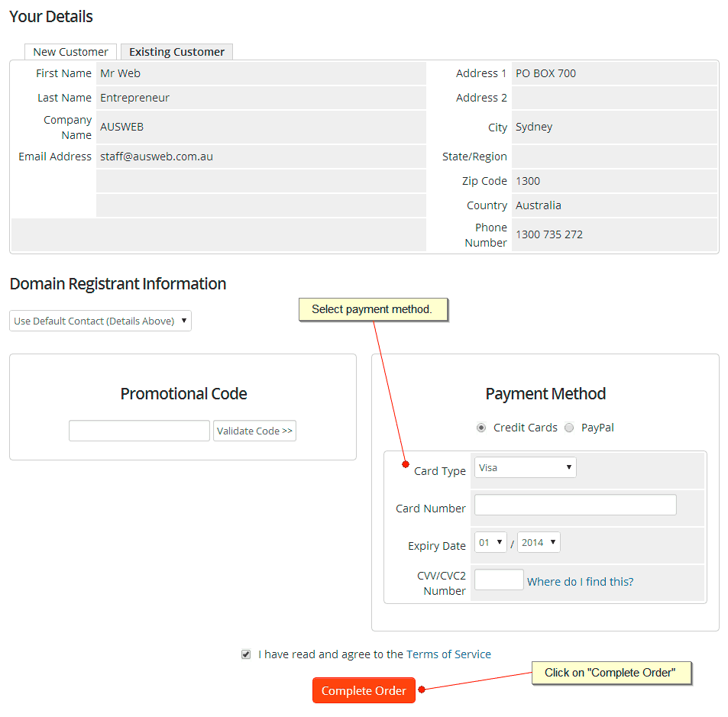Toggle the Terms of Service agreement checkbox

pyautogui.click(x=246, y=654)
